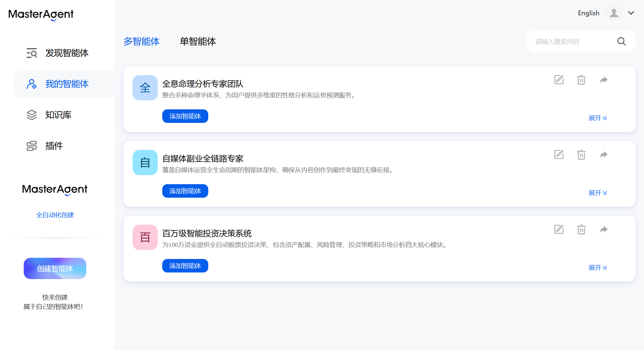
Task: Open 发现智能体 in the sidebar
Action: tap(64, 53)
